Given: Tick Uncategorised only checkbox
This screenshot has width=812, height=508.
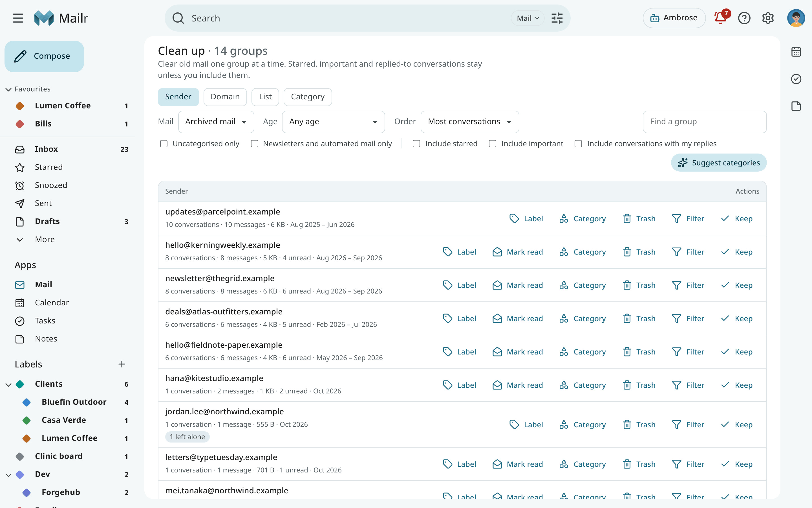Looking at the screenshot, I should point(164,144).
